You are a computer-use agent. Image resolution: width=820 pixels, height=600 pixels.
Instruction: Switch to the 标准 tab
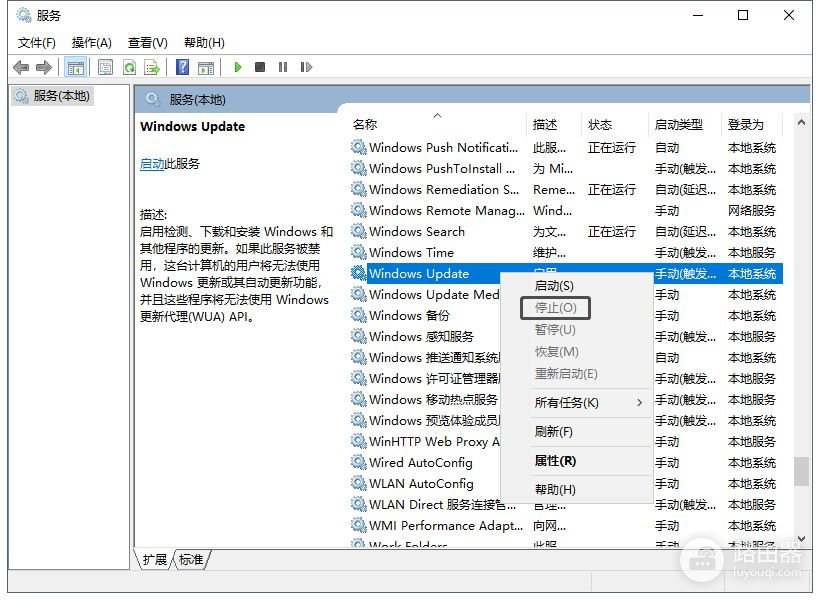[x=191, y=560]
